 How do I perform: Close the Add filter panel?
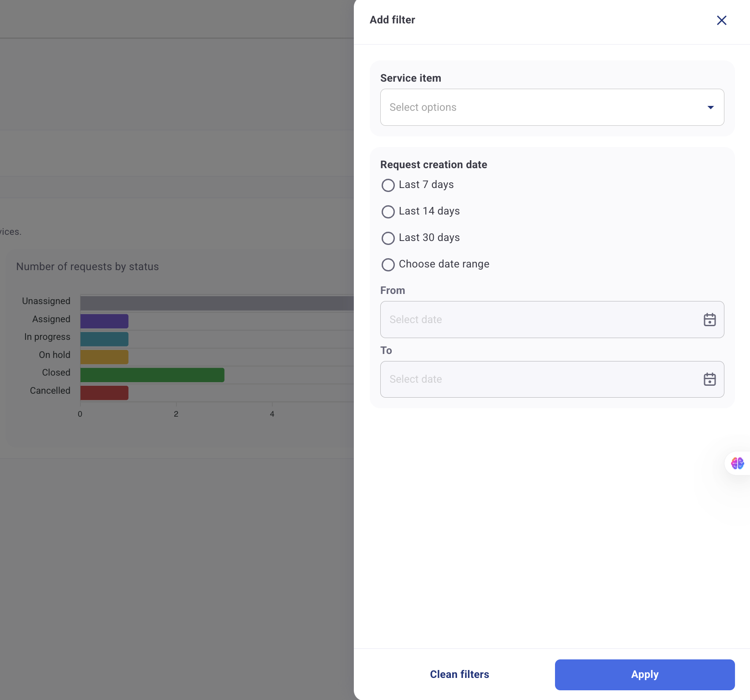pyautogui.click(x=721, y=20)
